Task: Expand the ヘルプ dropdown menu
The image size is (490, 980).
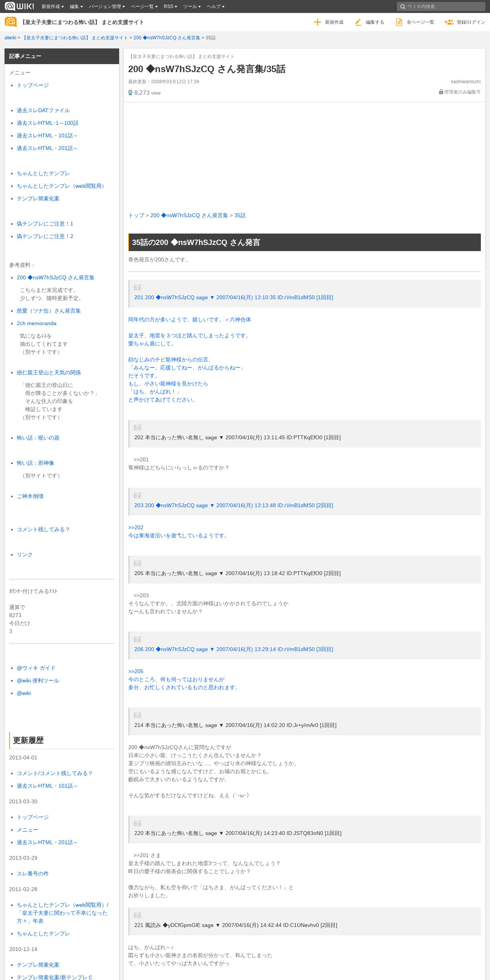Action: pyautogui.click(x=216, y=6)
